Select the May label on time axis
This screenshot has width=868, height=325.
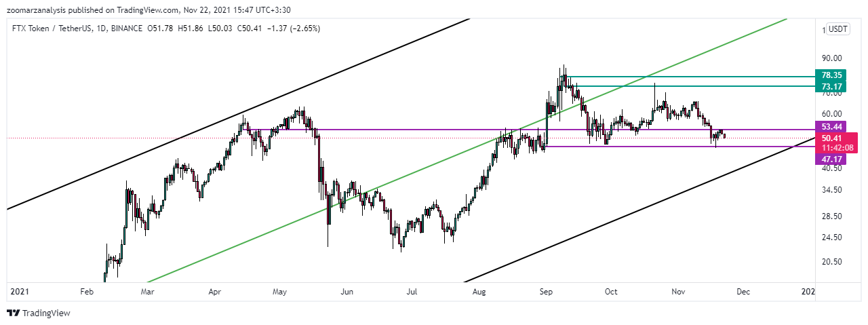pos(280,292)
